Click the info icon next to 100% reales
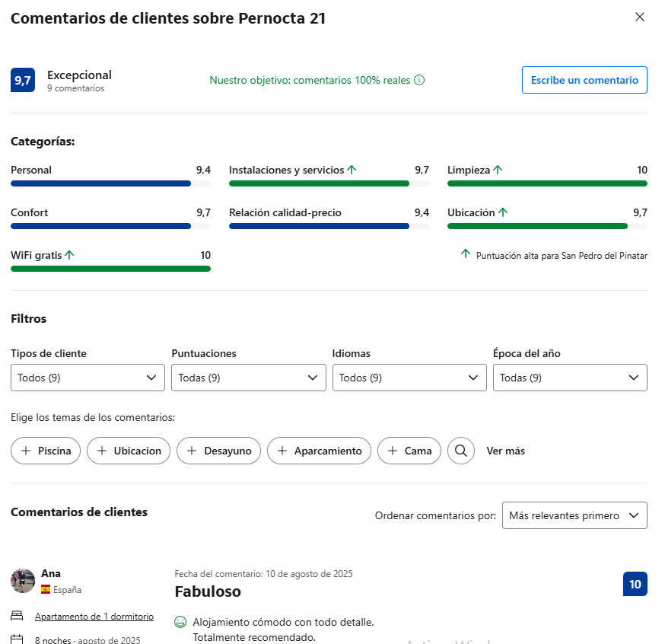Image resolution: width=665 pixels, height=644 pixels. tap(419, 80)
